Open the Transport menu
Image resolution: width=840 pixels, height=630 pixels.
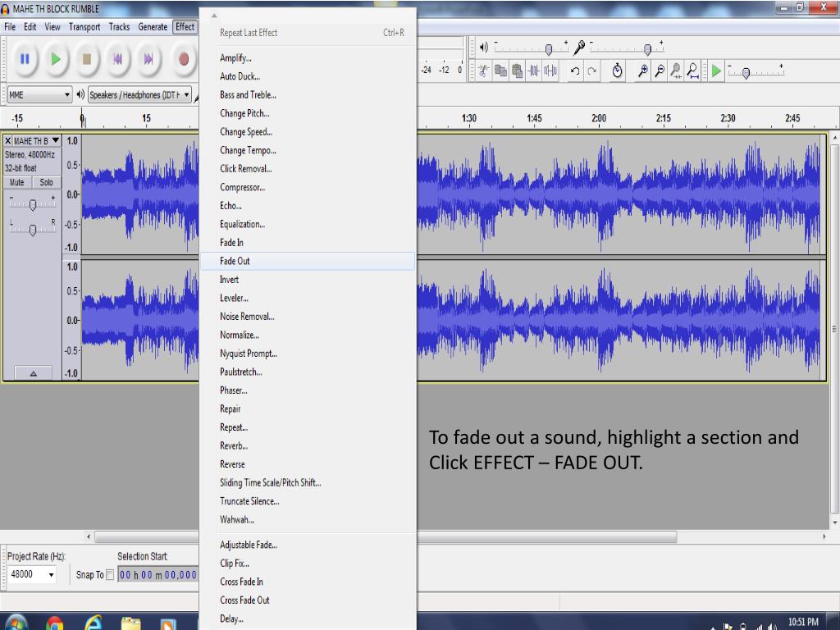[84, 27]
